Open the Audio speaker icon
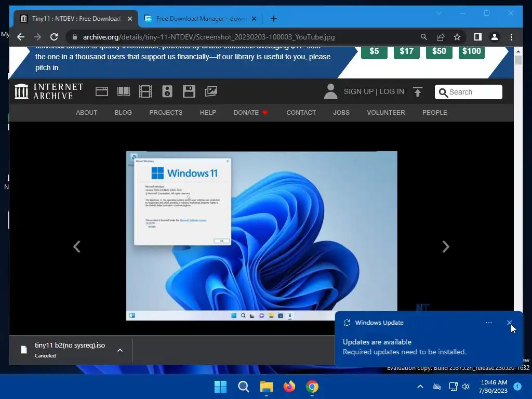Viewport: 532px width, 399px height. point(167,91)
